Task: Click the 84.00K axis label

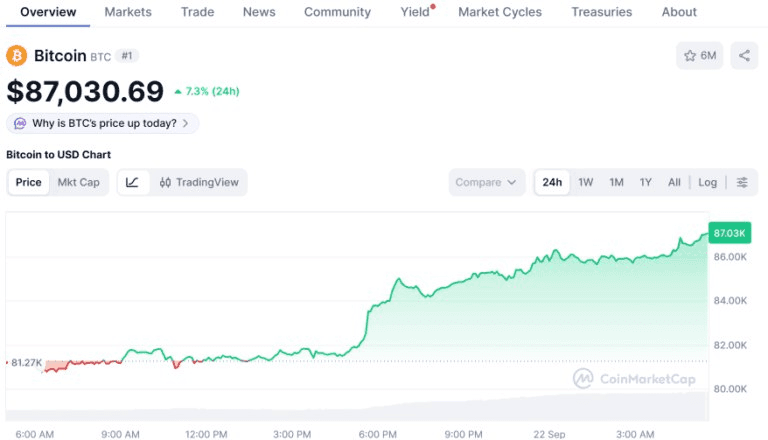Action: click(730, 300)
